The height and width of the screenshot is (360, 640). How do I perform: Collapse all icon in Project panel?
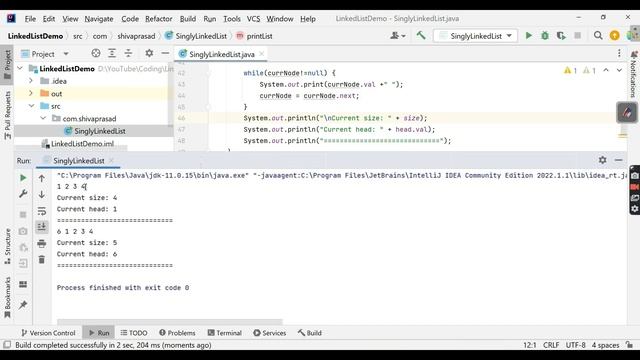click(128, 53)
